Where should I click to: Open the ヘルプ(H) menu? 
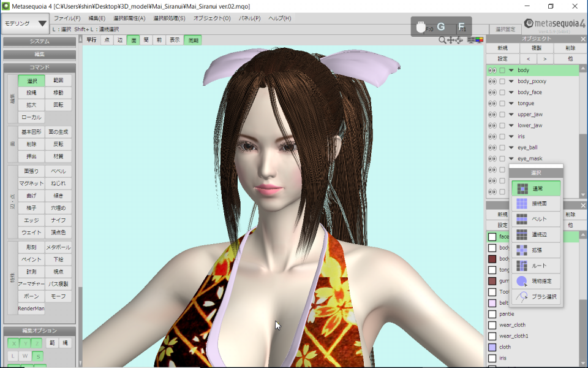[280, 18]
